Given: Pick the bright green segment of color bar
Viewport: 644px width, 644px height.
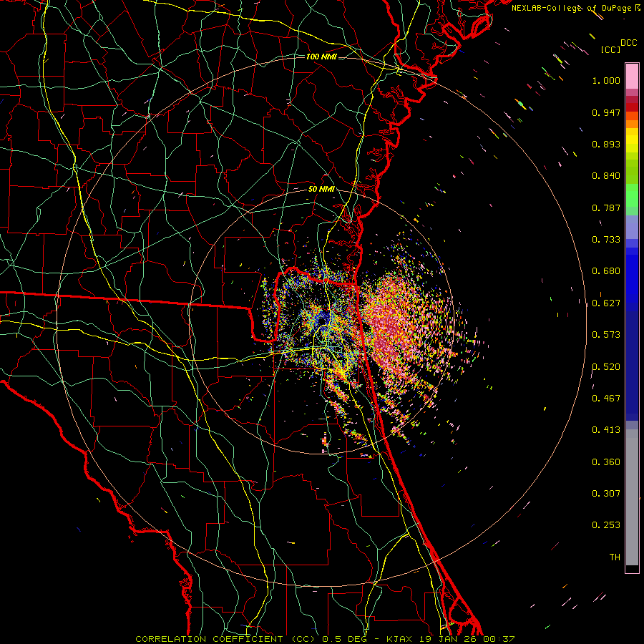Looking at the screenshot, I should 632,195.
